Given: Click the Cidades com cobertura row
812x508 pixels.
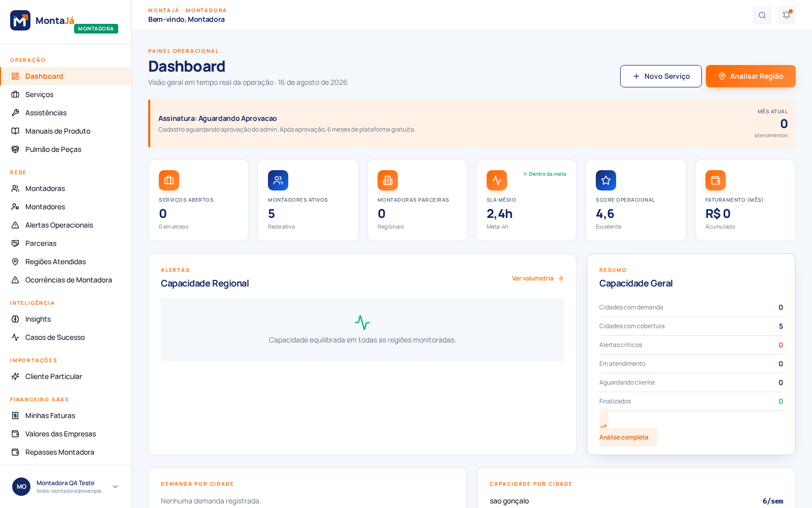Looking at the screenshot, I should coord(691,326).
